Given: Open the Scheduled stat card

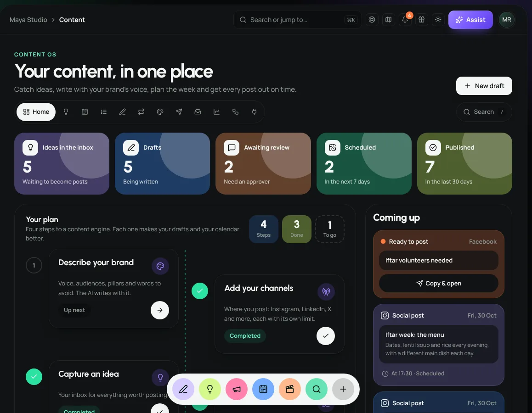Looking at the screenshot, I should pos(364,164).
